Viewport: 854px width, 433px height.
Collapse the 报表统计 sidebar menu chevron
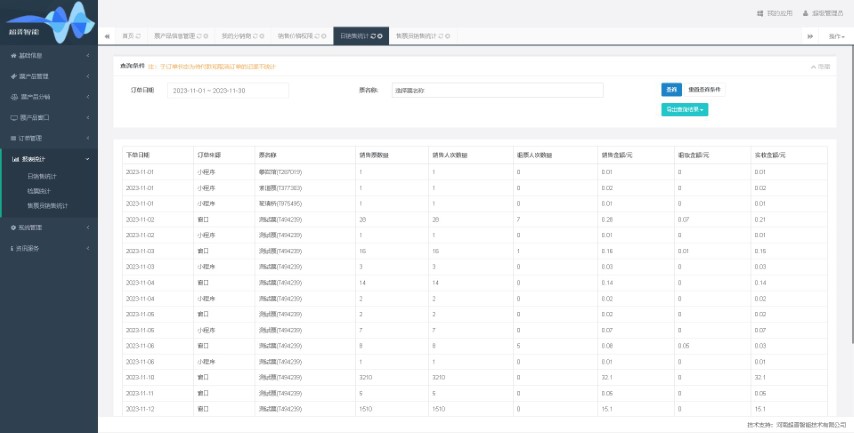pyautogui.click(x=88, y=159)
